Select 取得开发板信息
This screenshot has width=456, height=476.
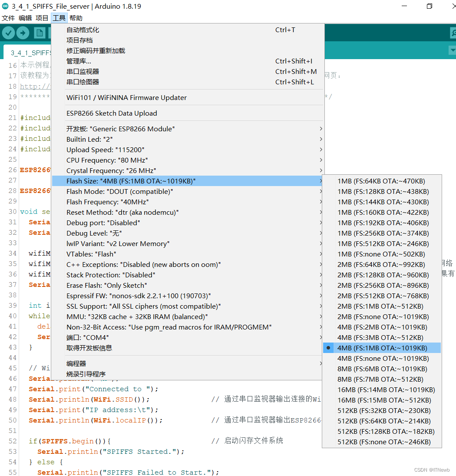(188, 348)
